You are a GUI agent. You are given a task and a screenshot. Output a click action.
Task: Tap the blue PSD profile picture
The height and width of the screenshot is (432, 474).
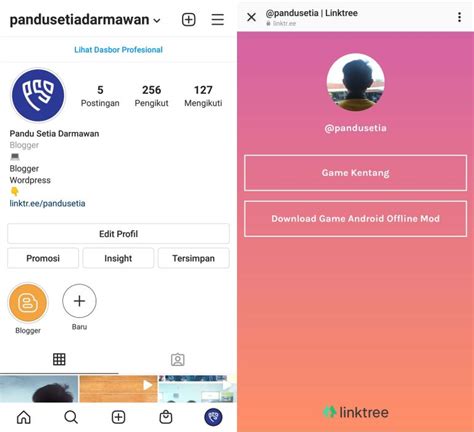38,95
